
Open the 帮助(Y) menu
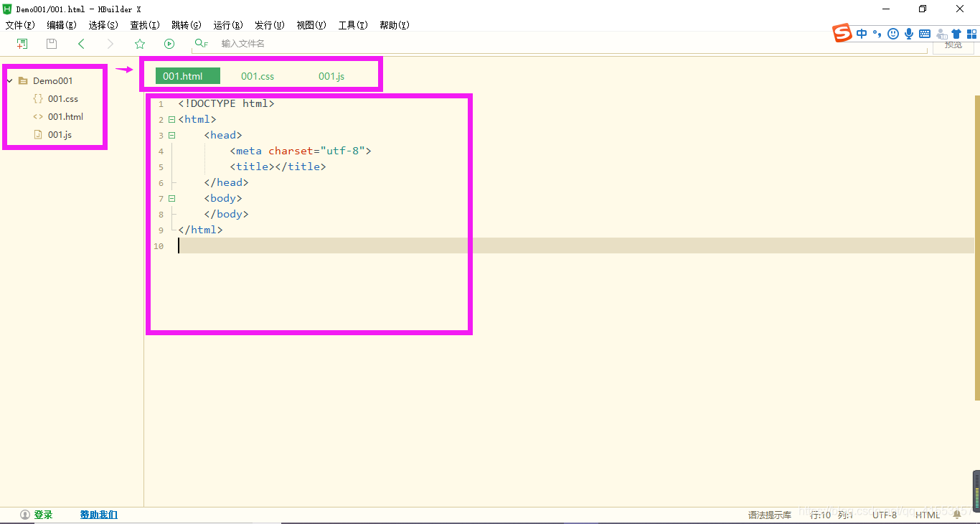pyautogui.click(x=395, y=25)
